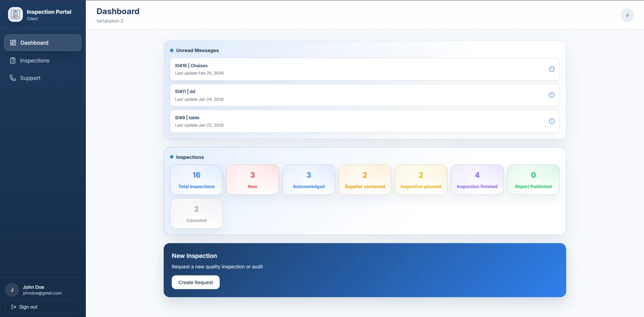
Task: Click the phone icon next to Support
Action: coord(13,77)
